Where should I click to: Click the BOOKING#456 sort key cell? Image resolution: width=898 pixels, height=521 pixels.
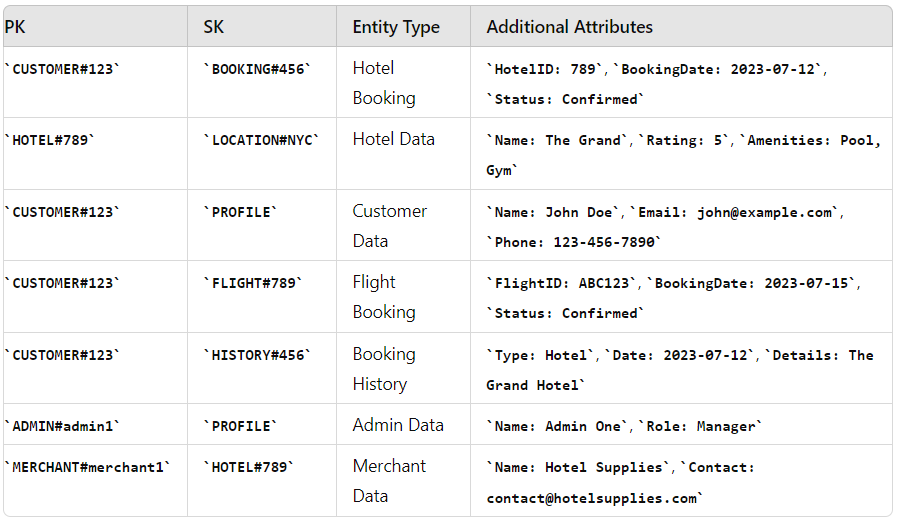(x=258, y=69)
